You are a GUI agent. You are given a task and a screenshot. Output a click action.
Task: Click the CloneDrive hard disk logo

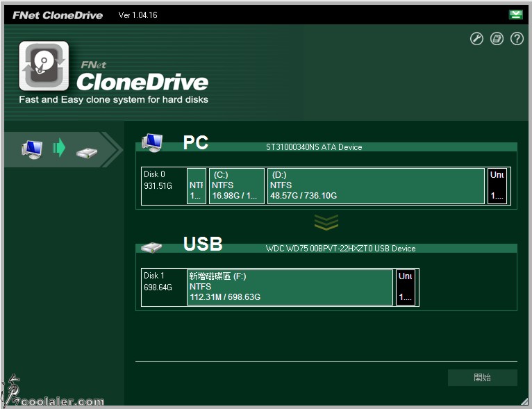[44, 66]
